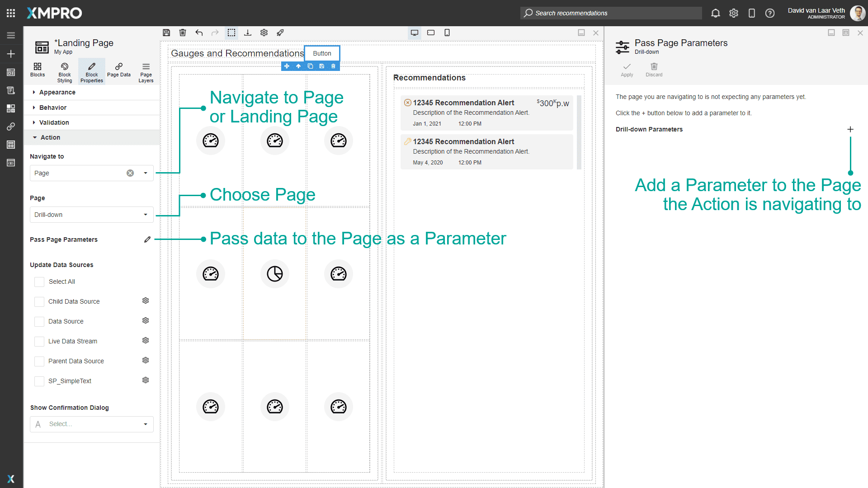Edit Pass Page Parameters with the pencil icon
The width and height of the screenshot is (868, 488).
pos(147,239)
